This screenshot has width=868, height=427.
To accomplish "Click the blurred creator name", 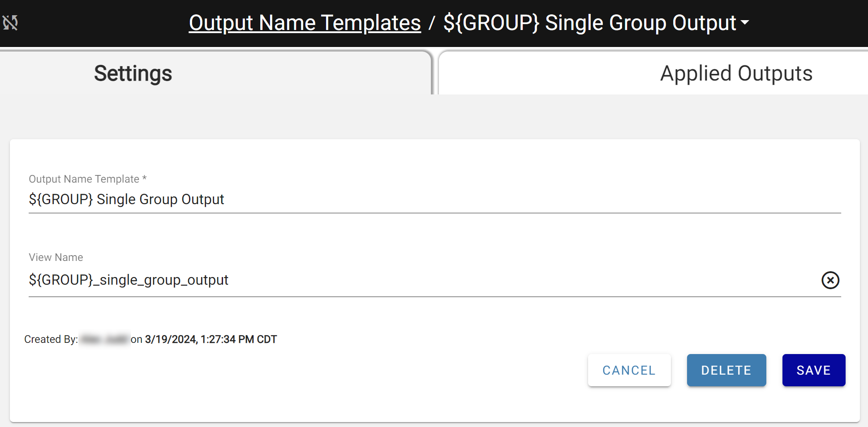I will (x=105, y=340).
